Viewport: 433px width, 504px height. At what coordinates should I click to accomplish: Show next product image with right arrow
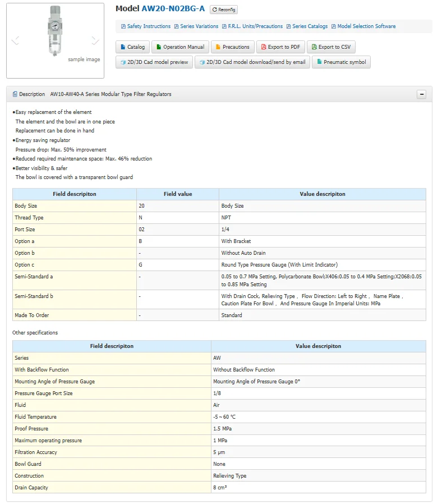(x=95, y=40)
